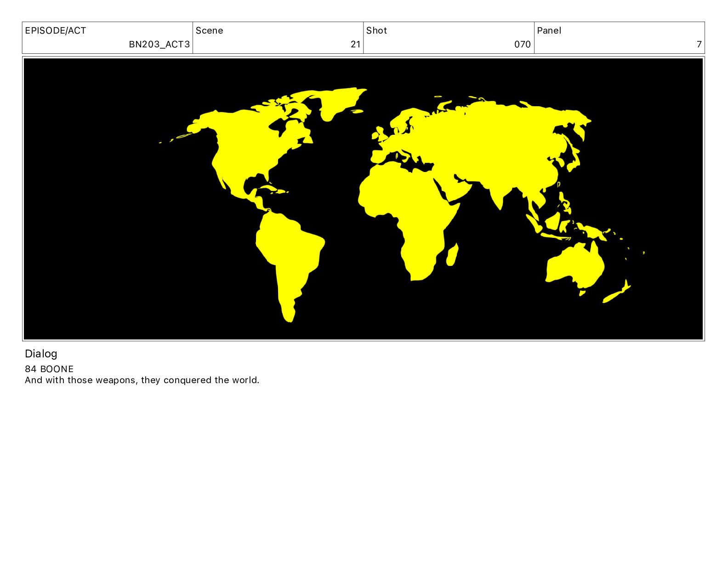Select the shot number 070
The height and width of the screenshot is (563, 728).
(x=522, y=44)
